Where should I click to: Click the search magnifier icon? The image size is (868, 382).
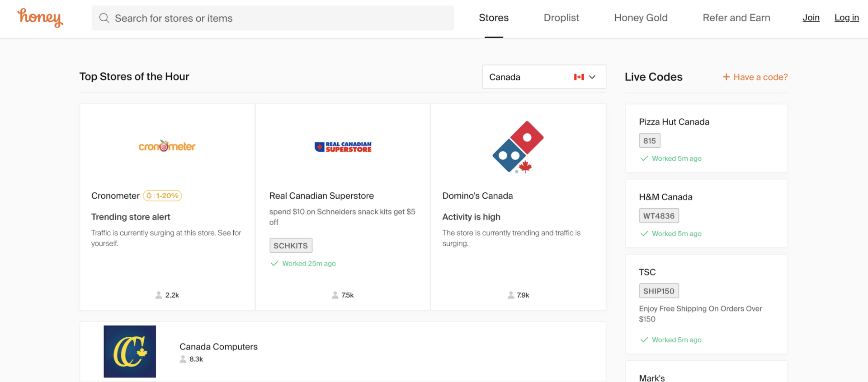coord(104,18)
